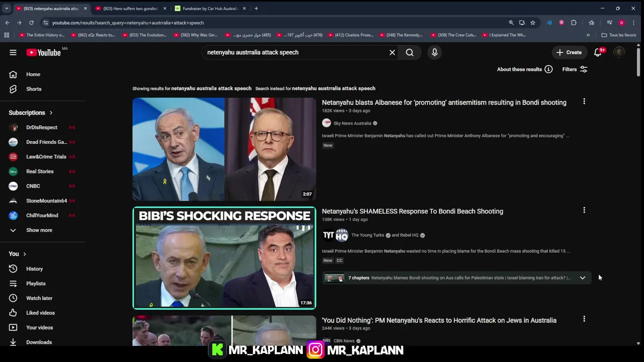Click the browser address bar URL
Viewport: 644px width, 362px height.
128,23
